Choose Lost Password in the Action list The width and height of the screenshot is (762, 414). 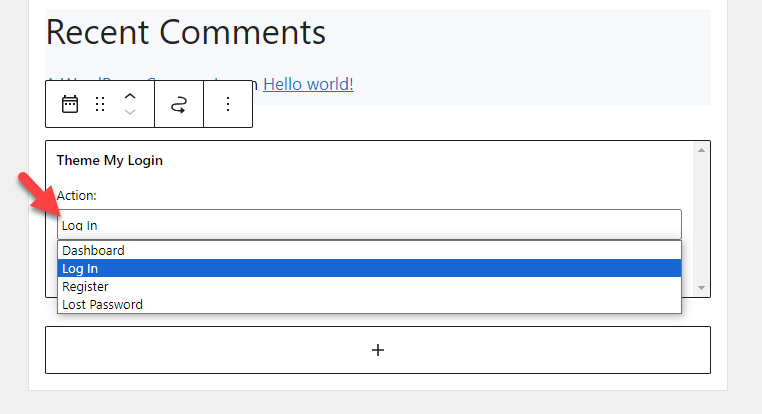click(369, 304)
